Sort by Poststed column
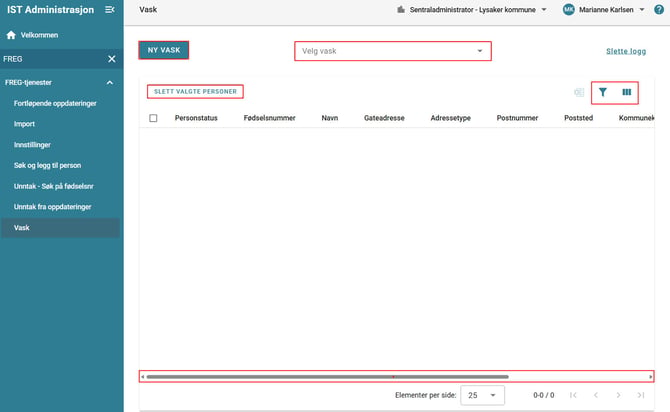Viewport: 670px width, 412px height. click(x=579, y=118)
